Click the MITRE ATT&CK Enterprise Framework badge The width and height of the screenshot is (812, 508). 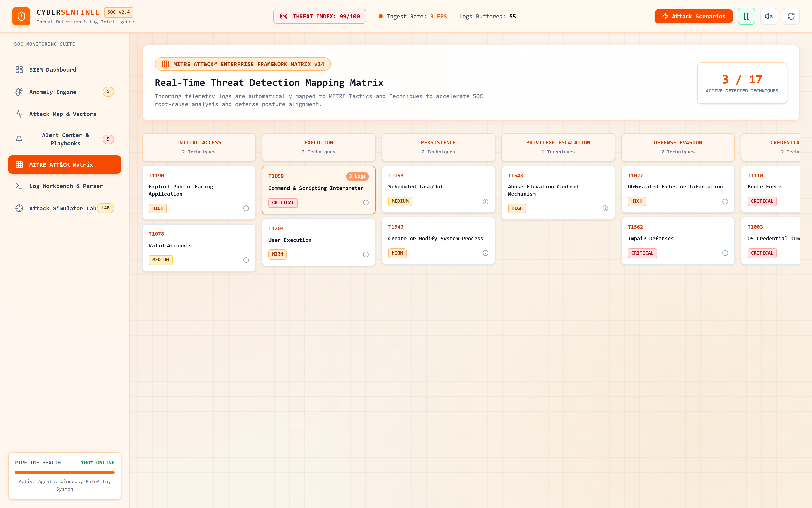tap(243, 64)
